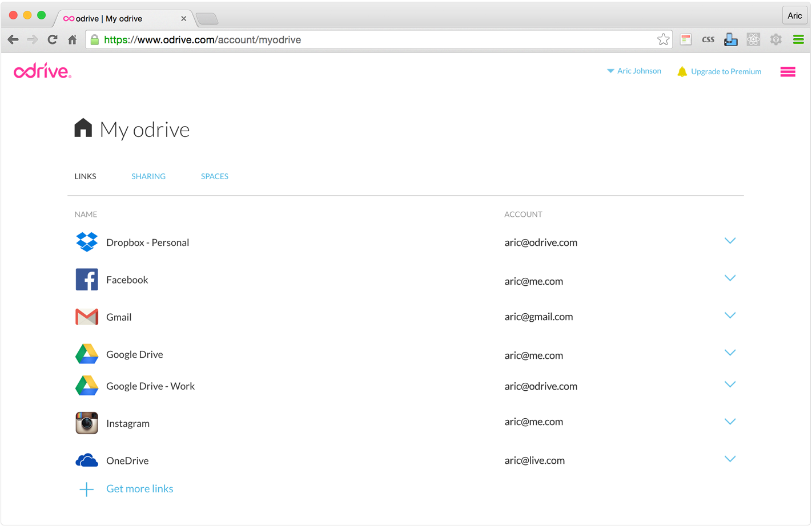Screen dimensions: 812x526
Task: Click the plus icon for more links
Action: tap(86, 489)
